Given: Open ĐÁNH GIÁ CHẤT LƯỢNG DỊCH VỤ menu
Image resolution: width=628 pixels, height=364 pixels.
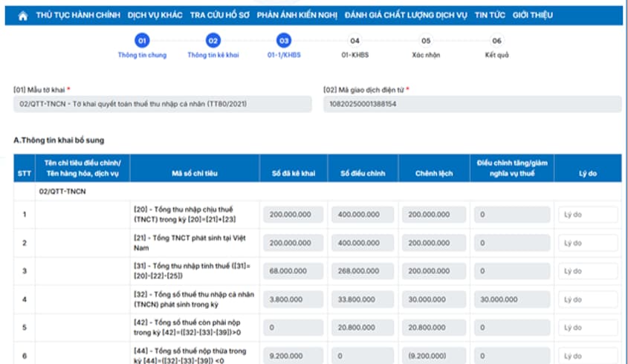Looking at the screenshot, I should pyautogui.click(x=406, y=15).
